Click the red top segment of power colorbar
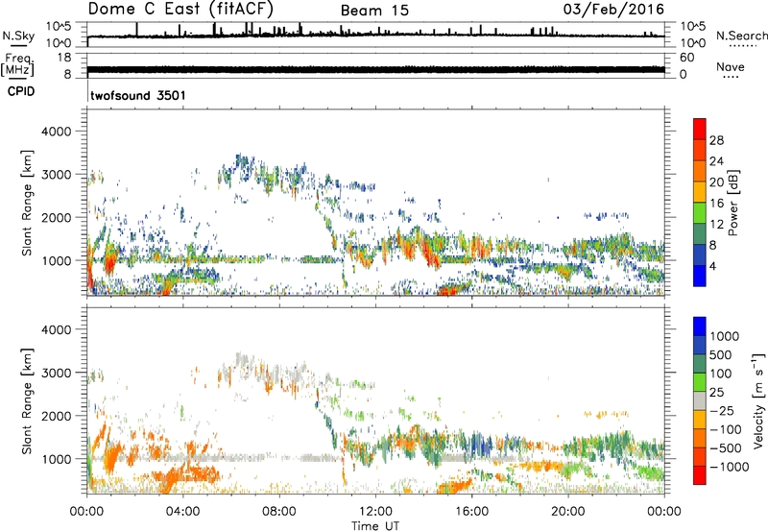Viewport: 768px width, 532px height. click(x=700, y=129)
